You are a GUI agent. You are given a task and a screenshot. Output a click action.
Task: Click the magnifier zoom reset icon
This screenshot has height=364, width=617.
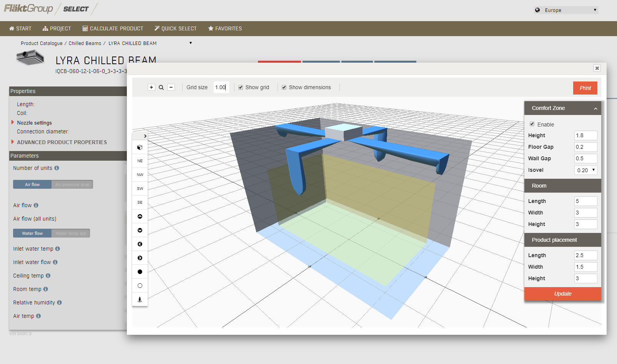coord(161,87)
